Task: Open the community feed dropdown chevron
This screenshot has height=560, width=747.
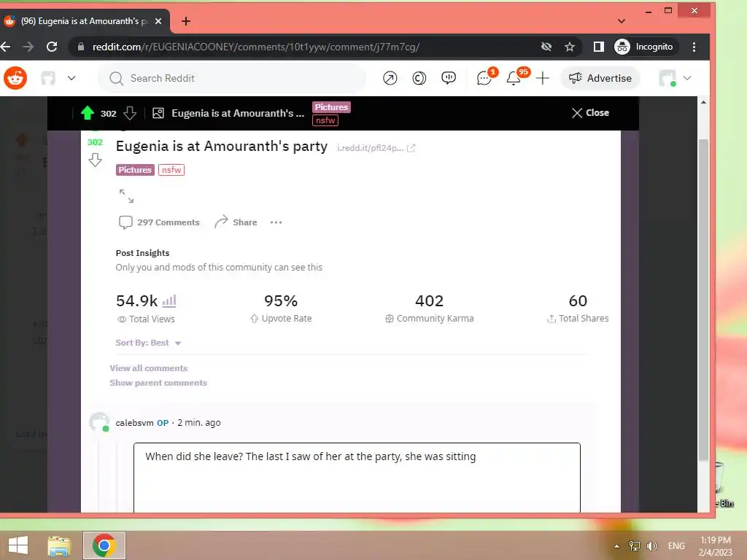Action: click(x=71, y=78)
